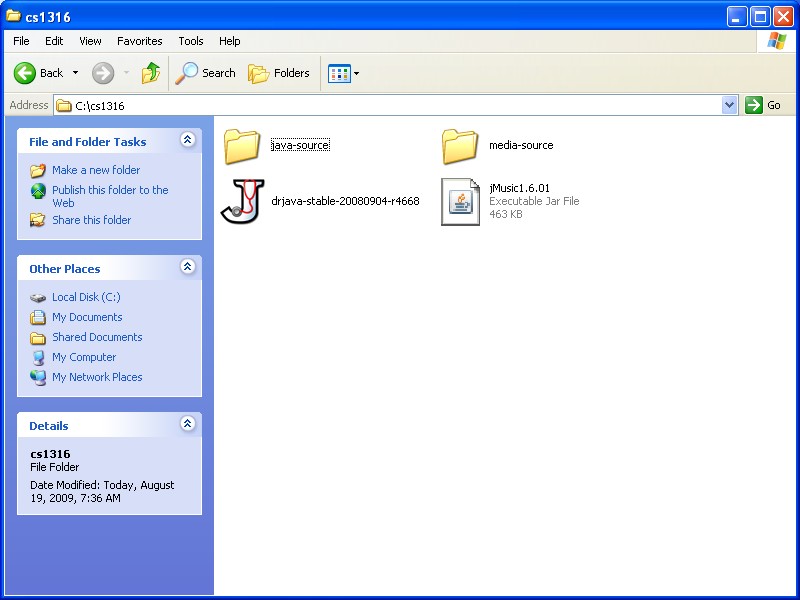800x600 pixels.
Task: Click the Forward arrow button
Action: 103,73
